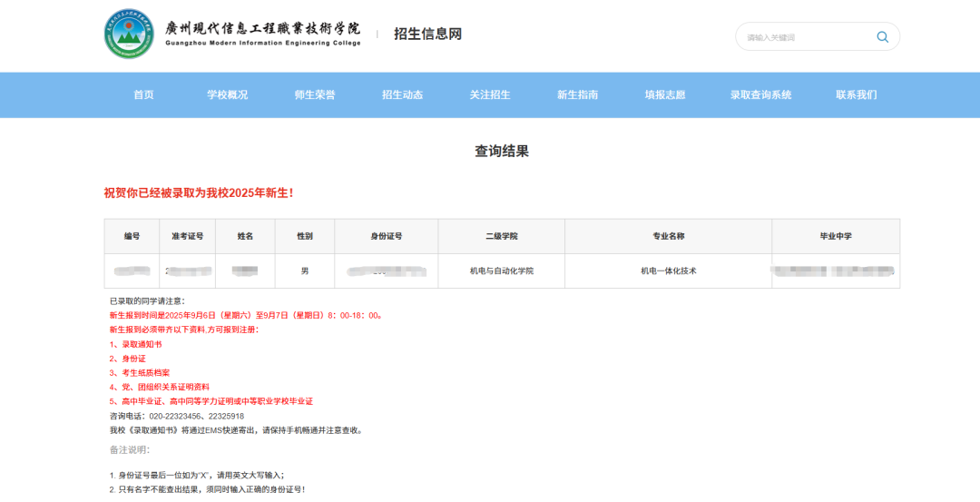Click the search magnifier icon

click(882, 37)
